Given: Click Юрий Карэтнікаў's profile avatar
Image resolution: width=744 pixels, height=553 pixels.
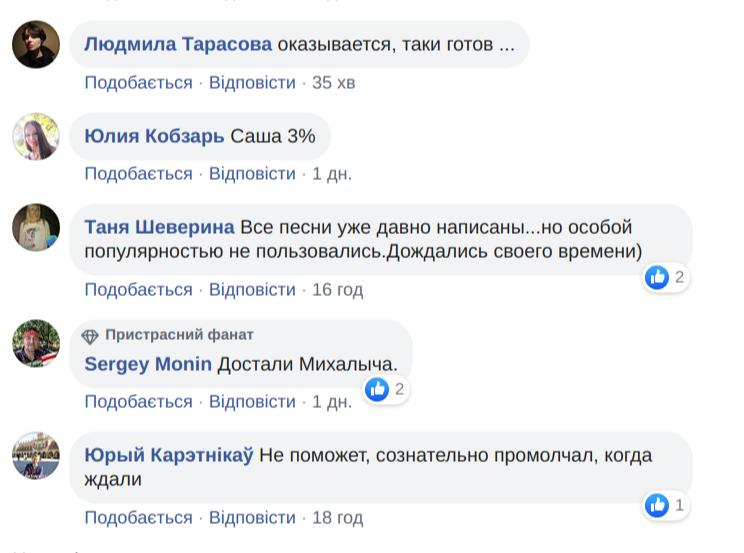Looking at the screenshot, I should 35,457.
